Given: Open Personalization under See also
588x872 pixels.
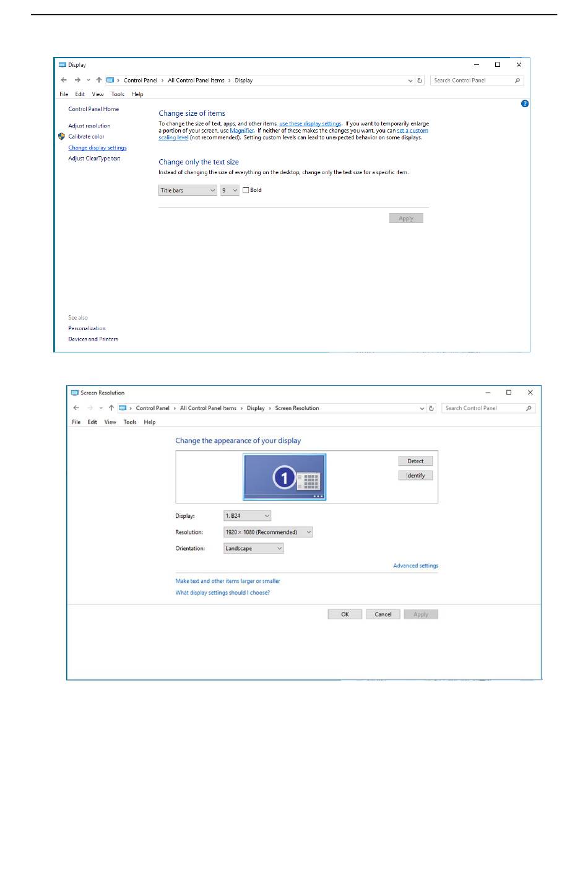Looking at the screenshot, I should 87,328.
